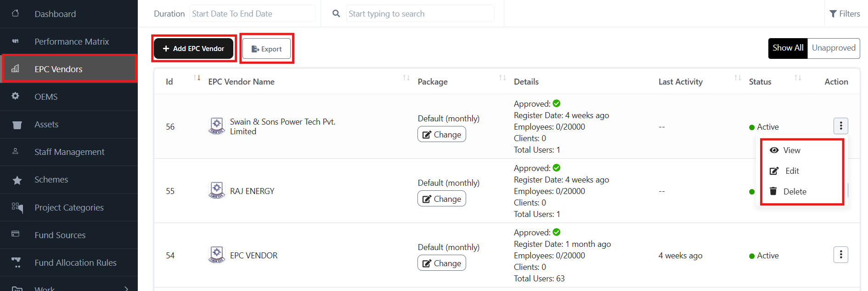Click Change package for RAJ ENERGY
This screenshot has width=868, height=291.
click(441, 199)
